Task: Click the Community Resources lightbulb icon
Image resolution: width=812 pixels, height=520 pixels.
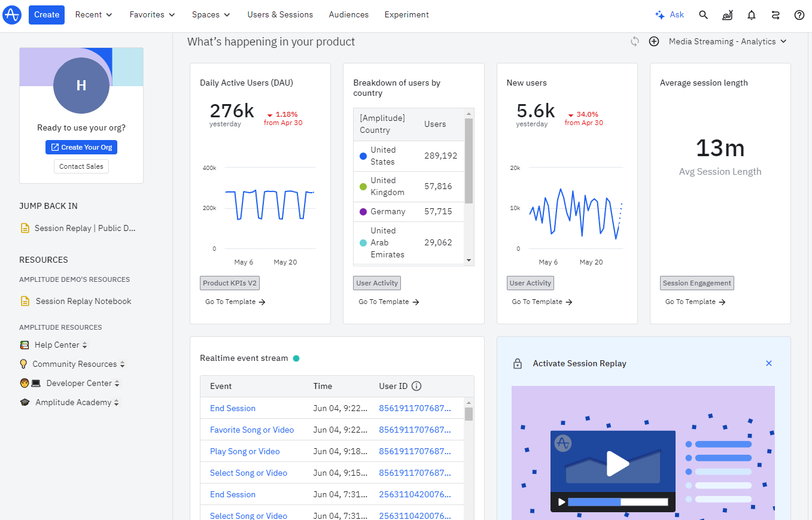Action: pos(24,364)
